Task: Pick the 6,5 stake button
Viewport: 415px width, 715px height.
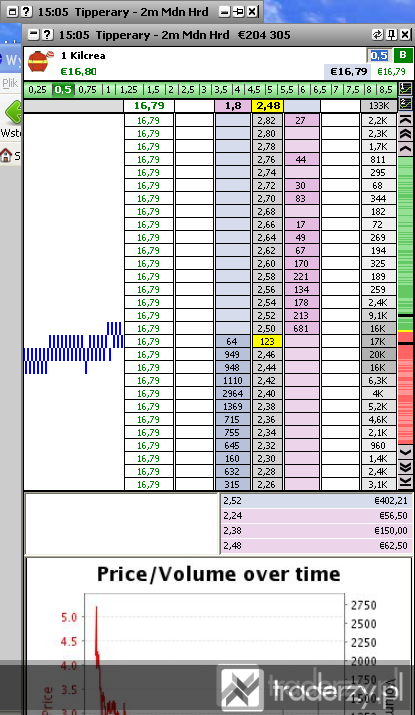Action: (x=320, y=90)
